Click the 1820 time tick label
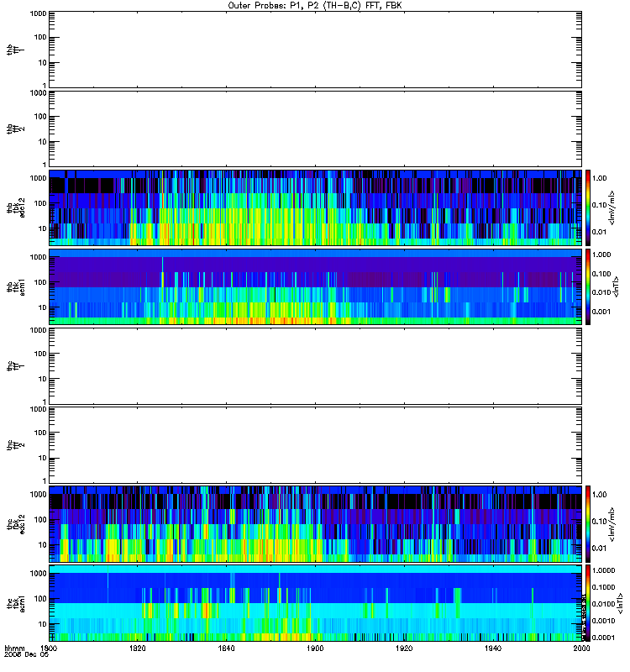This screenshot has width=630, height=672. pyautogui.click(x=138, y=648)
